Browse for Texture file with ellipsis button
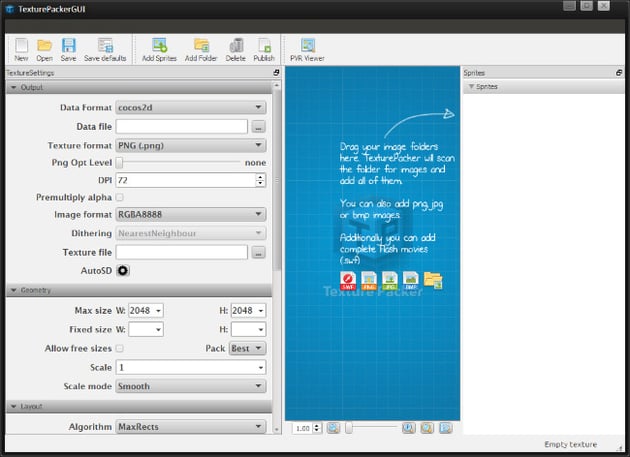This screenshot has height=457, width=630. click(258, 252)
